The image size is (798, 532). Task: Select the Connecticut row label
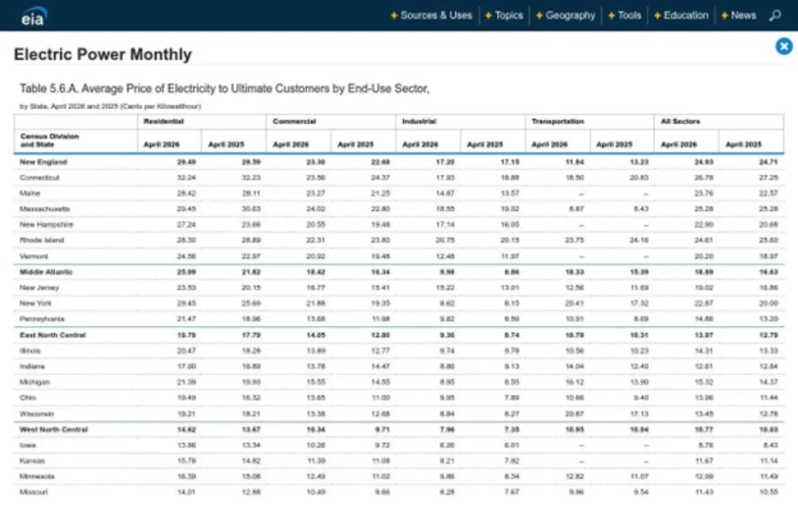(40, 178)
